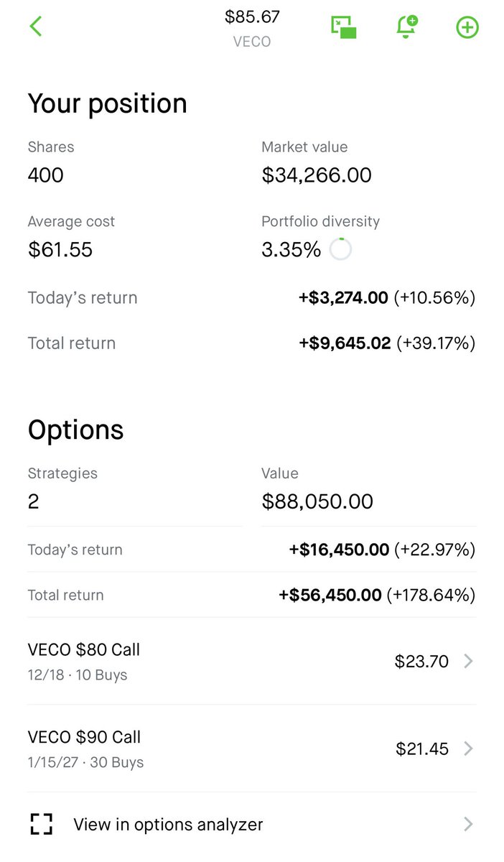The width and height of the screenshot is (504, 862).
Task: Tap the green back arrow
Action: click(36, 27)
